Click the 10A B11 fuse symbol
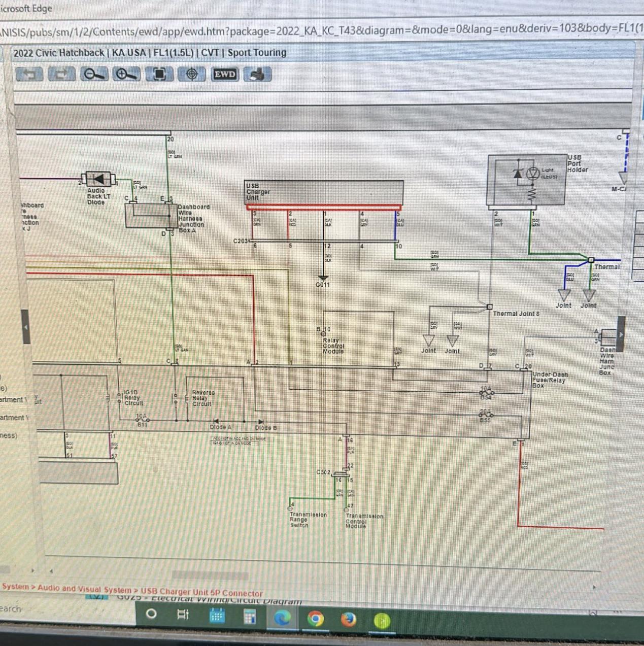 point(142,420)
